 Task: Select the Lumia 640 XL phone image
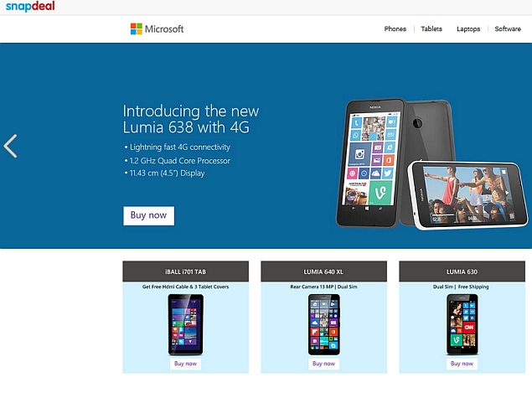(324, 324)
